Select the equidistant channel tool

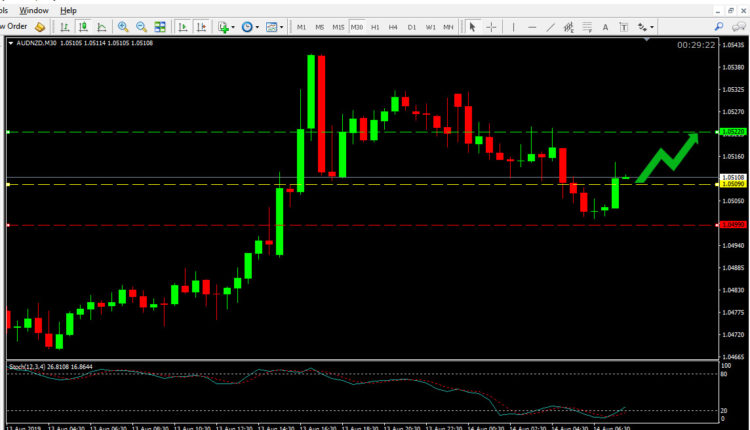click(x=569, y=27)
